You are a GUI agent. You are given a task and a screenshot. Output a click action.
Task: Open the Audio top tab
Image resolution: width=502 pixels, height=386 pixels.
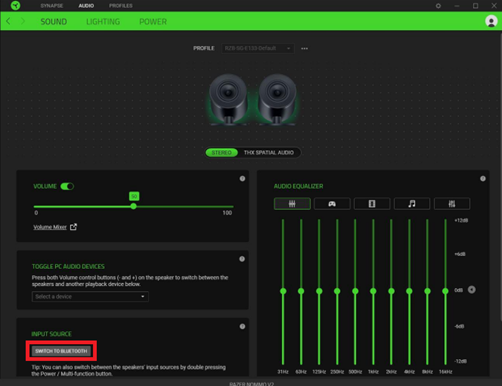click(86, 6)
